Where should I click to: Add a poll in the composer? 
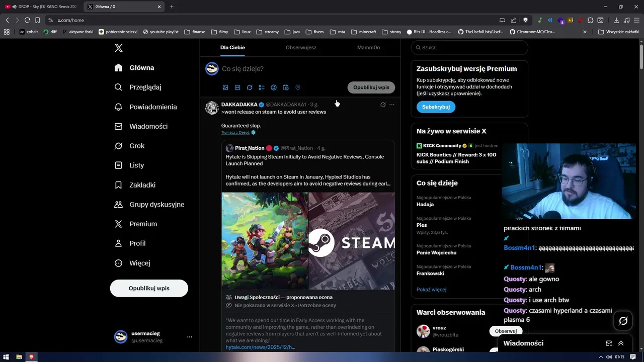[x=262, y=87]
